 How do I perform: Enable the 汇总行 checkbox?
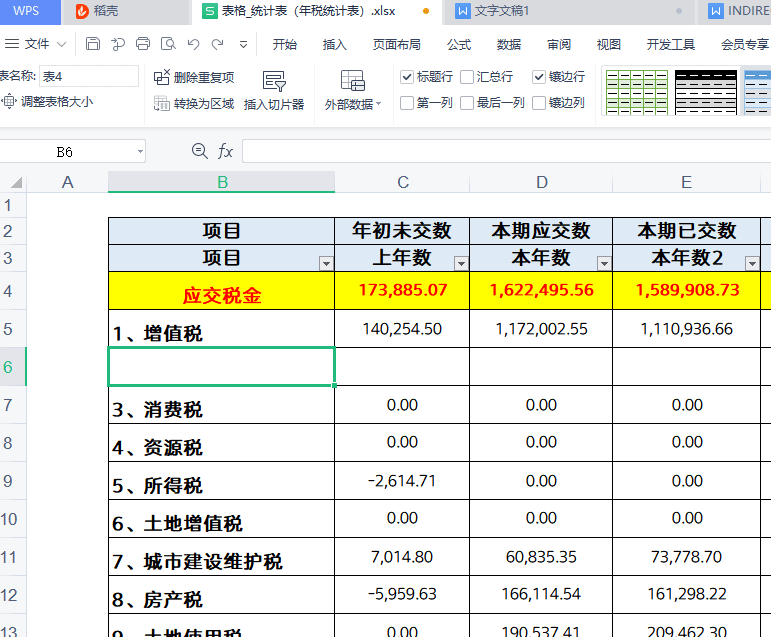coord(467,77)
